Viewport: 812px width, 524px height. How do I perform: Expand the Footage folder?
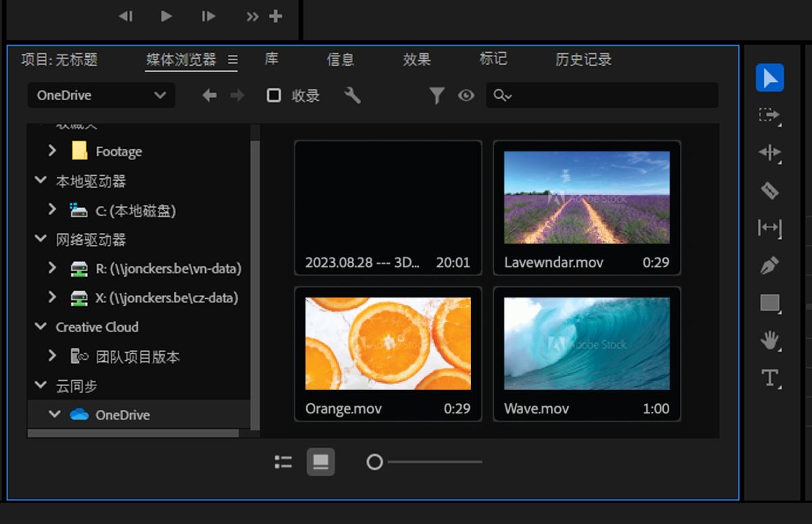[52, 151]
